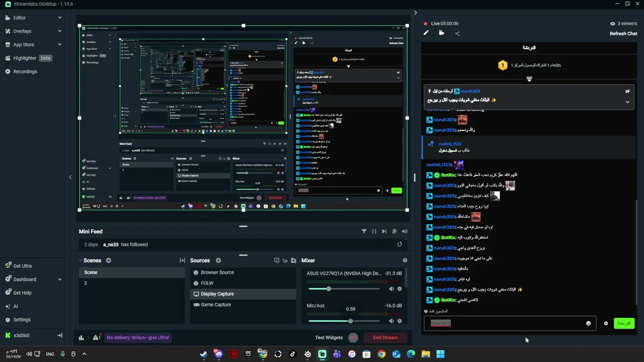Toggle mute event sounds in Mini Feed

click(x=394, y=231)
